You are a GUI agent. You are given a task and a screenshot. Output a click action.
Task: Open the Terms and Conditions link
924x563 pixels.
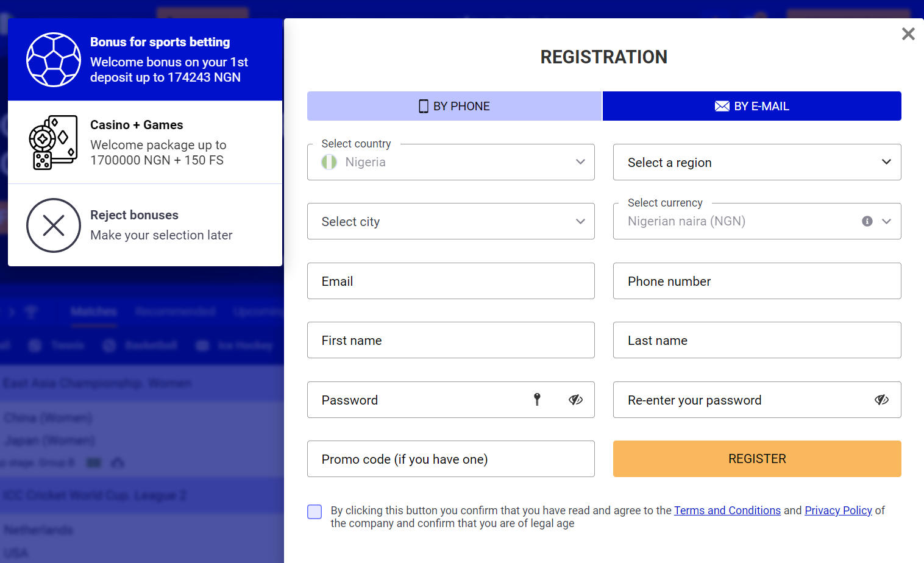pos(727,510)
